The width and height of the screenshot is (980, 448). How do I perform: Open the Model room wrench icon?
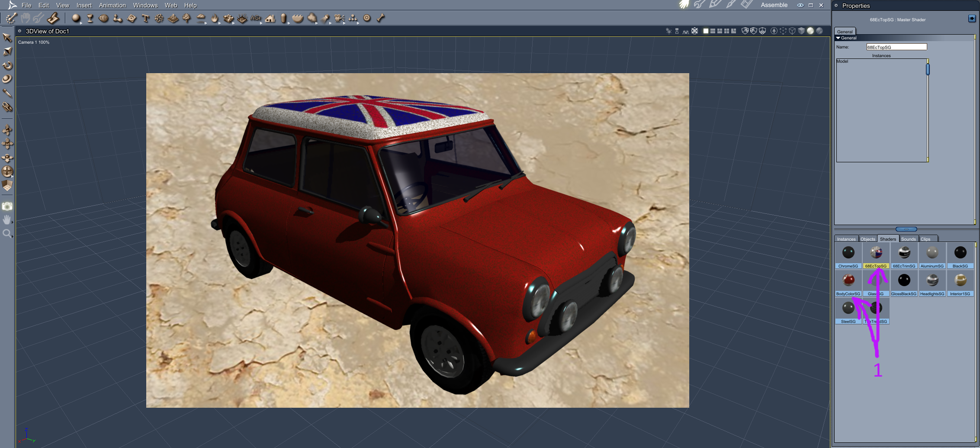(x=699, y=5)
